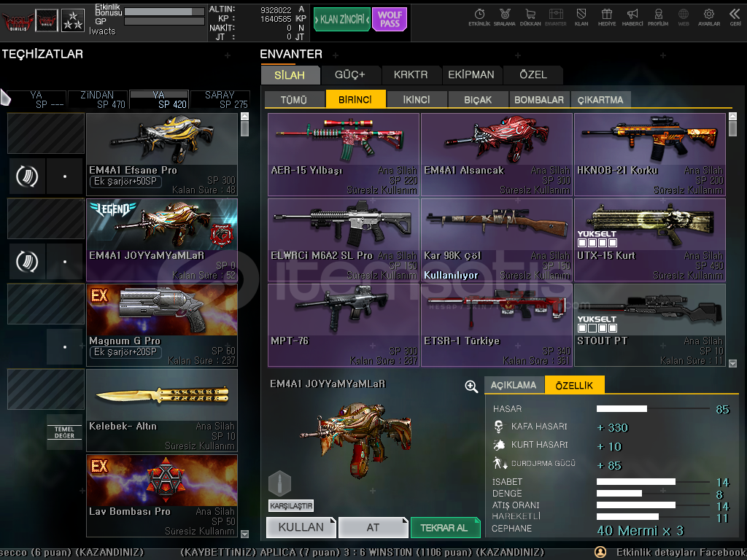
Task: Switch to the İKİNCİ weapon tab
Action: pyautogui.click(x=416, y=100)
